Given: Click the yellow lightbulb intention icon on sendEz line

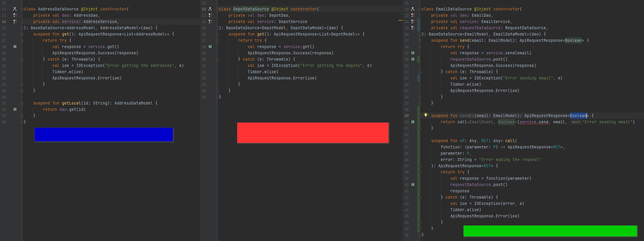Looking at the screenshot, I should click(x=426, y=115).
